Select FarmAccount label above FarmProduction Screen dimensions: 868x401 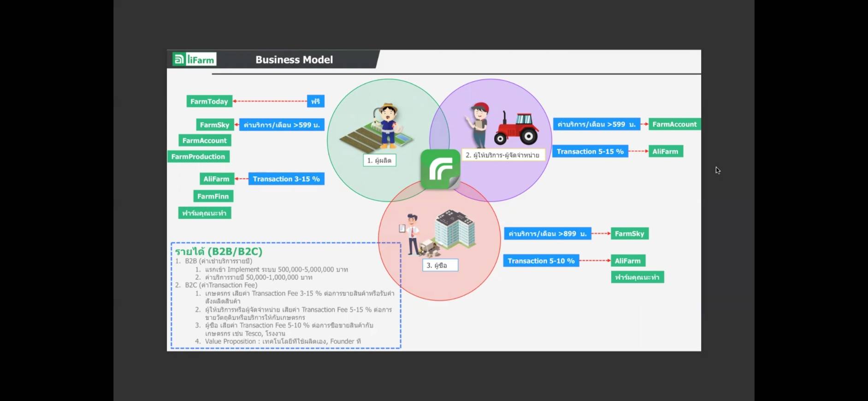click(205, 140)
